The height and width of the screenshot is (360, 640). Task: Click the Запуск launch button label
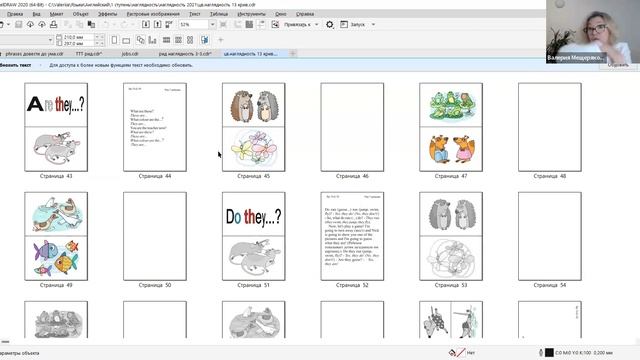coord(358,24)
